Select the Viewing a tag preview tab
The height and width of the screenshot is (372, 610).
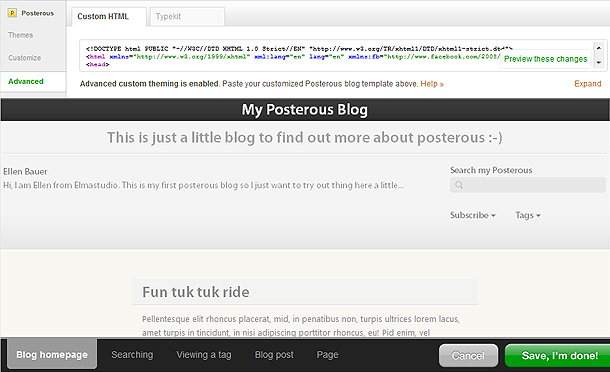(x=204, y=355)
